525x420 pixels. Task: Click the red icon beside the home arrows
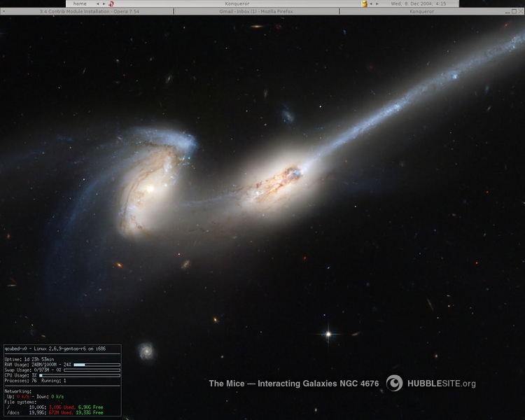[111, 3]
